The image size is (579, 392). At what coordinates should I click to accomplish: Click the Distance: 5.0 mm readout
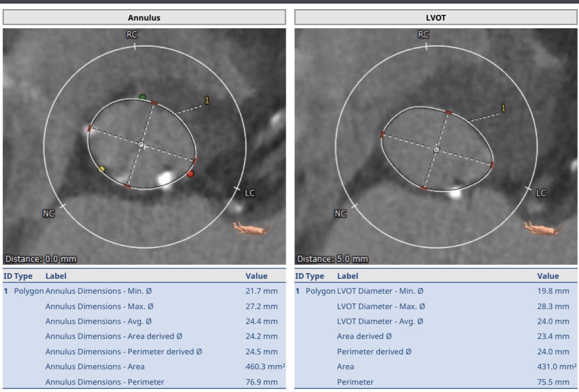tap(332, 259)
